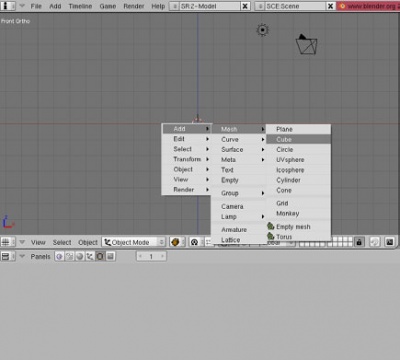Select the camera object in viewport
This screenshot has height=360, width=400.
click(306, 44)
